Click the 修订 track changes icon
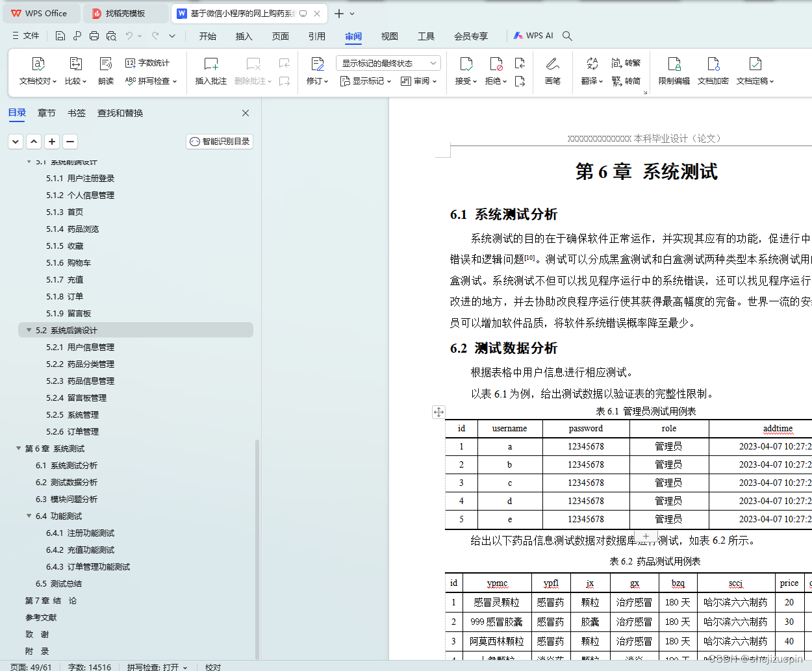This screenshot has width=812, height=671. pyautogui.click(x=318, y=64)
